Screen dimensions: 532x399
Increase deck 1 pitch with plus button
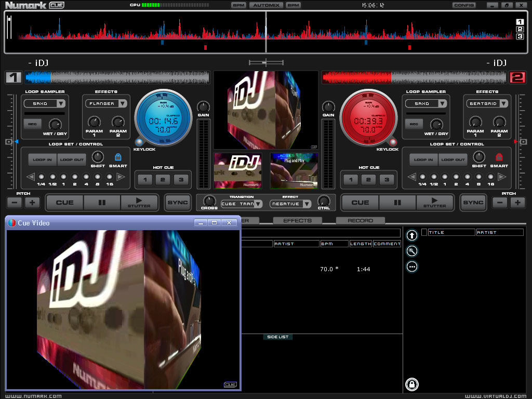pos(32,203)
